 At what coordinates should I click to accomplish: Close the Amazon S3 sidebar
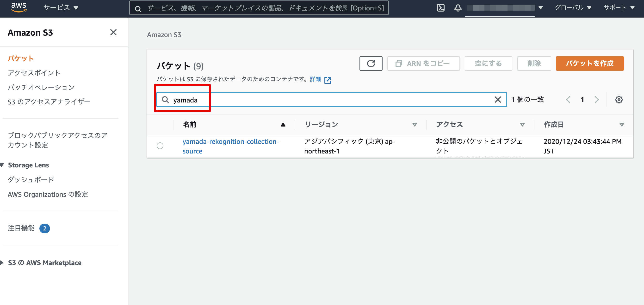(x=113, y=32)
